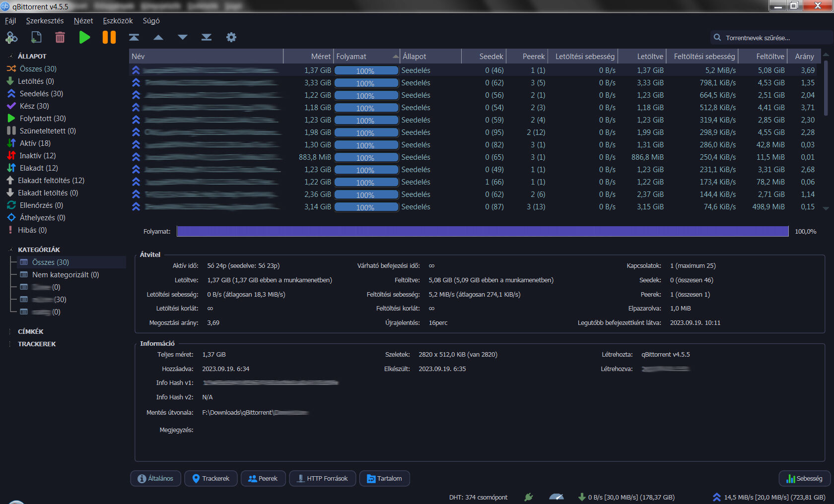Set download speed limit in status bar
The width and height of the screenshot is (834, 504).
coord(626,497)
